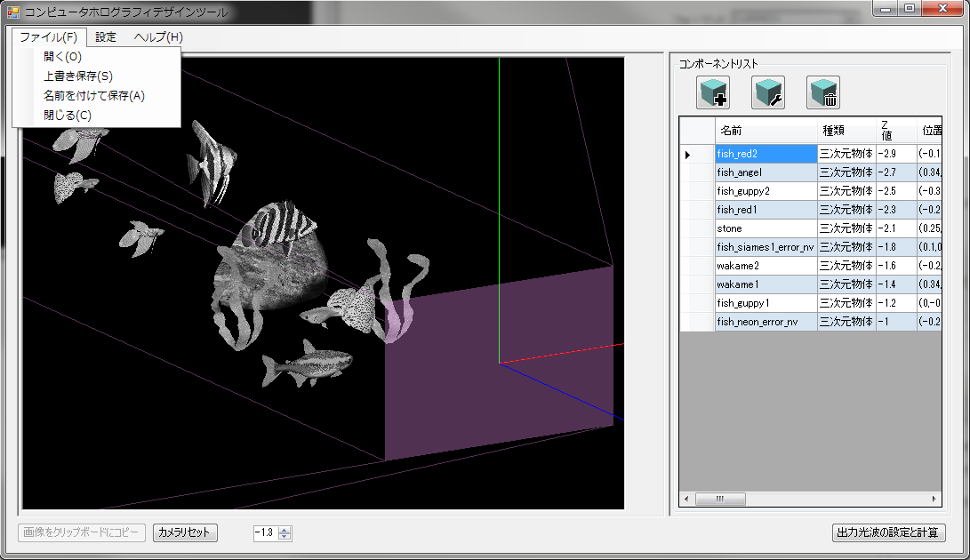Click the delete component trash icon
The width and height of the screenshot is (970, 560).
tap(823, 92)
